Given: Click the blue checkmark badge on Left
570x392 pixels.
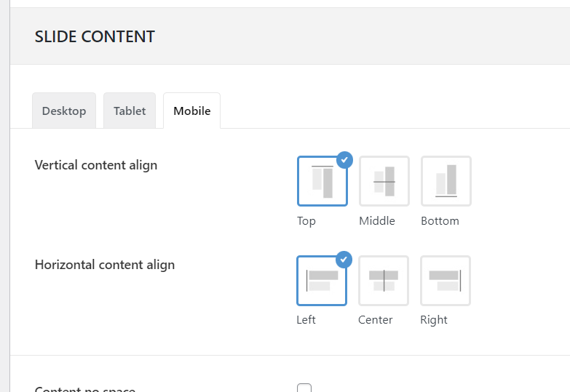Looking at the screenshot, I should click(344, 260).
